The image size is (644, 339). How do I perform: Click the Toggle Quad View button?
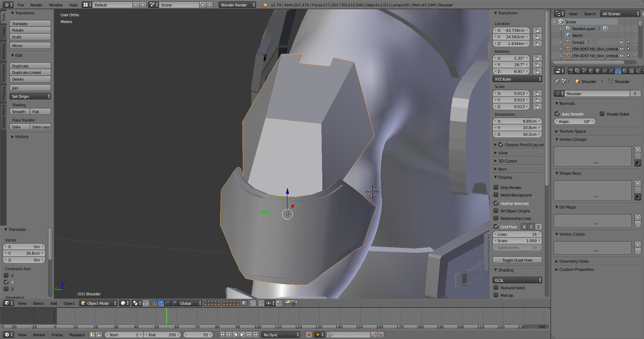pyautogui.click(x=517, y=260)
